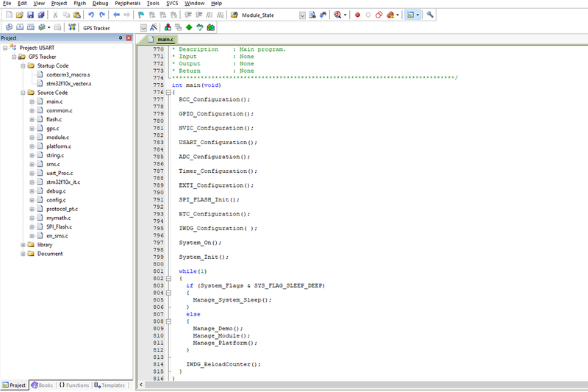The width and height of the screenshot is (588, 392).
Task: Open Options for Target with magic wand icon
Action: [154, 27]
